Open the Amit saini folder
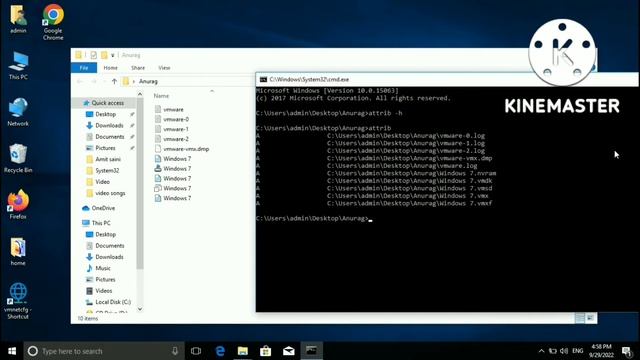Viewport: 640px width, 360px height. [108, 159]
